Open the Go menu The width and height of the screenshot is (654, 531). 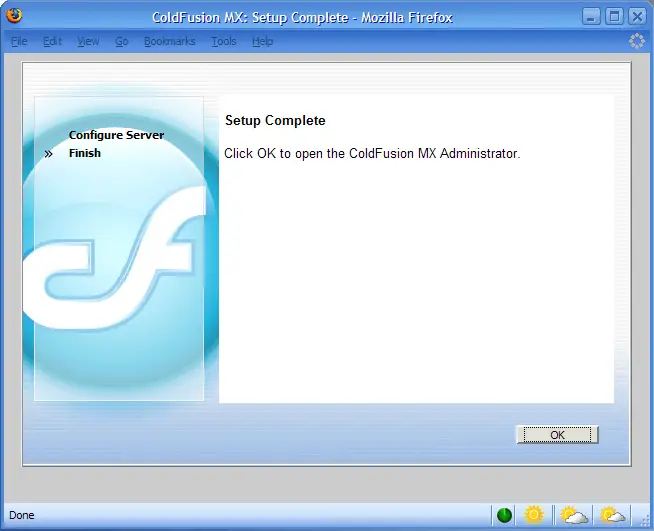coord(121,41)
